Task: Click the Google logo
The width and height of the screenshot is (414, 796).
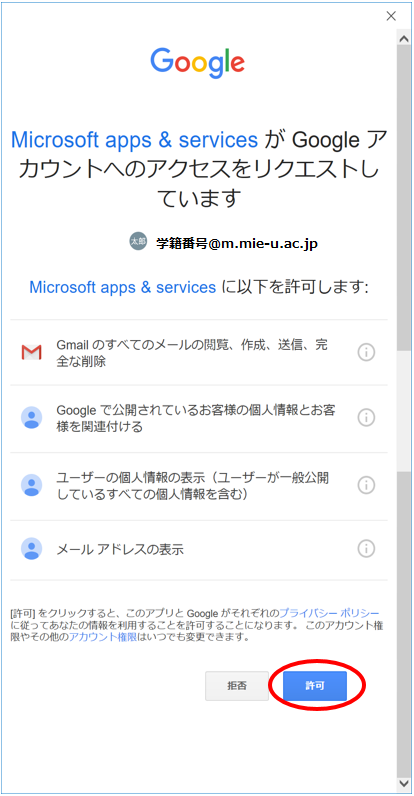Action: click(x=197, y=63)
